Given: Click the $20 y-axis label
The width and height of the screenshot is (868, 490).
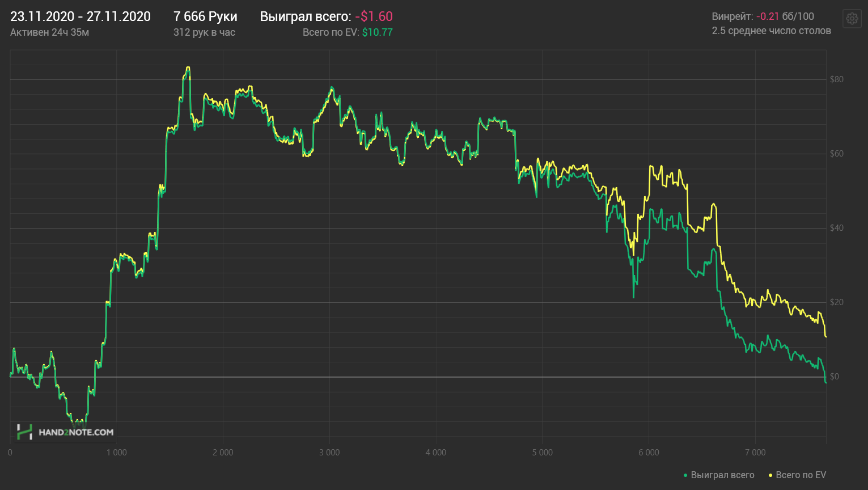Looking at the screenshot, I should click(837, 302).
